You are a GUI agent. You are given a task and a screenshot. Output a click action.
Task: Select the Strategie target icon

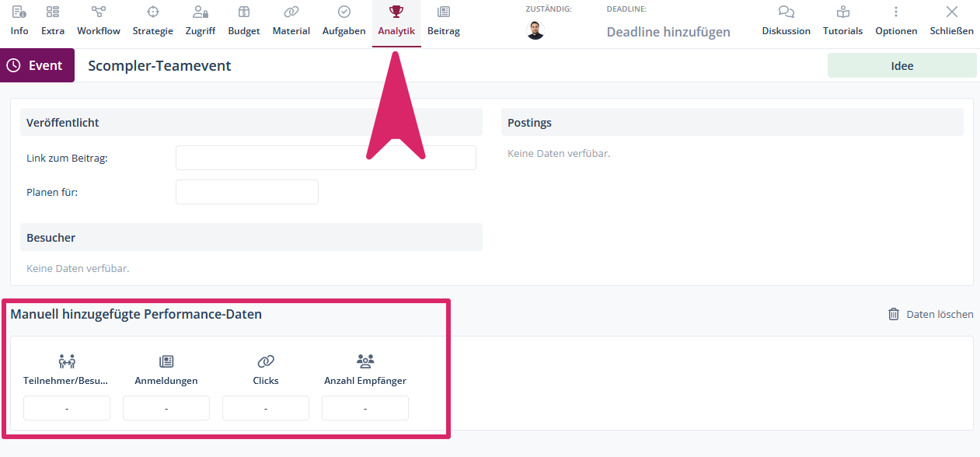point(153,12)
